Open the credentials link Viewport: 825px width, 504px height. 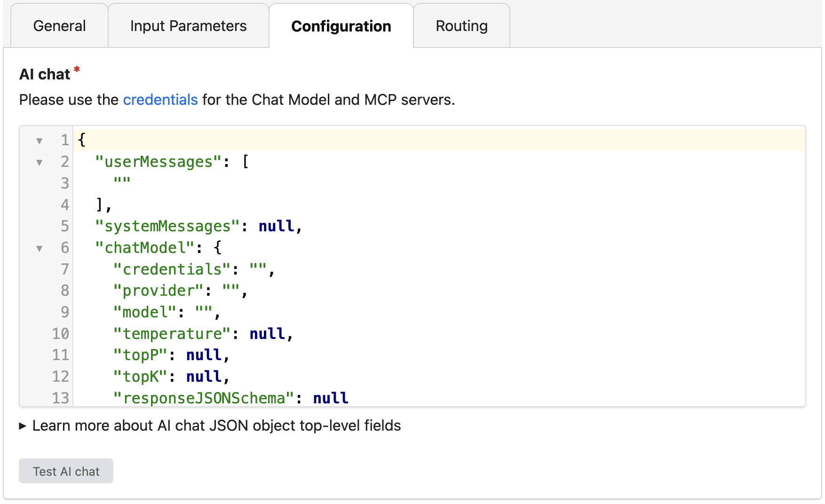click(x=160, y=100)
